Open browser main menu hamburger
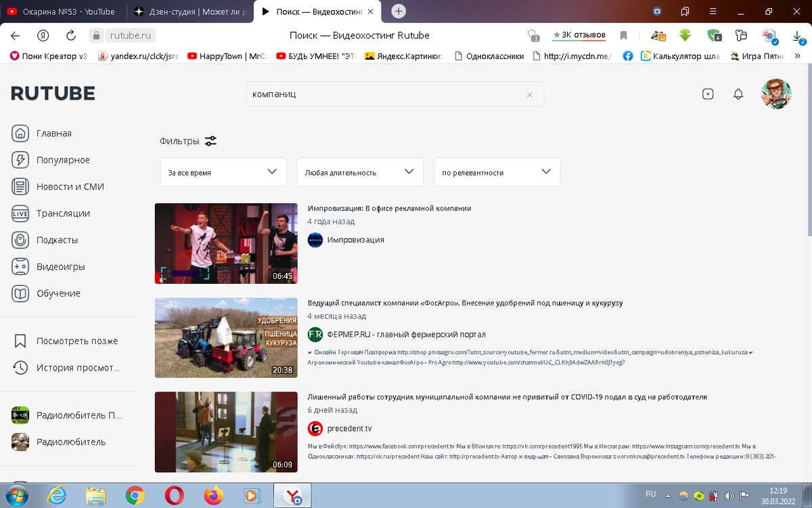Screen dimensions: 812x508 click(x=713, y=12)
